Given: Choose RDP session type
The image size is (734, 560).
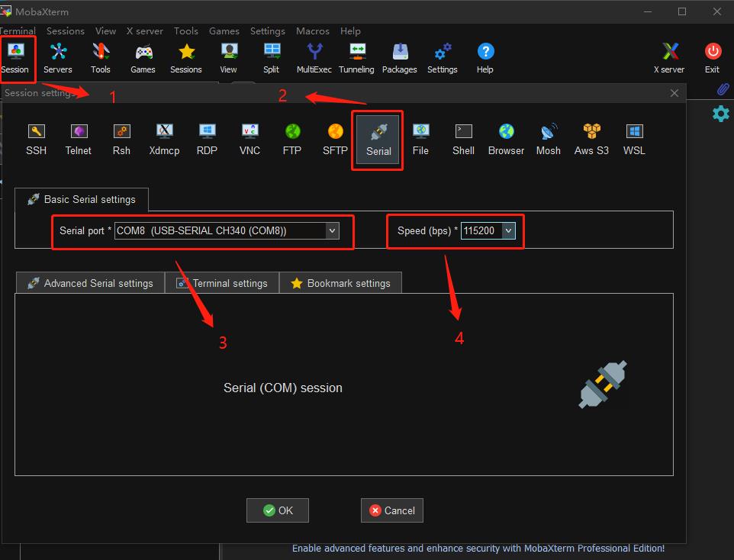Looking at the screenshot, I should coord(207,140).
